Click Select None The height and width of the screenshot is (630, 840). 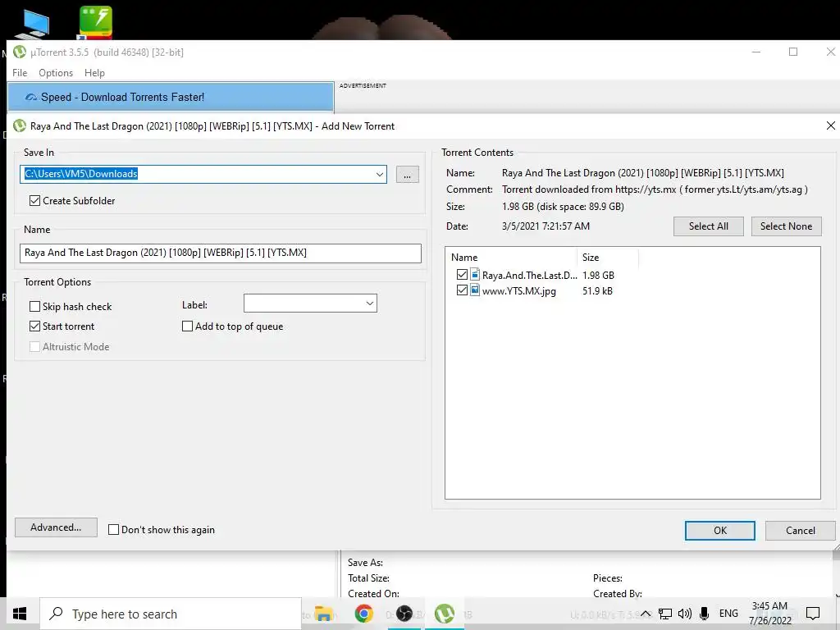click(786, 226)
